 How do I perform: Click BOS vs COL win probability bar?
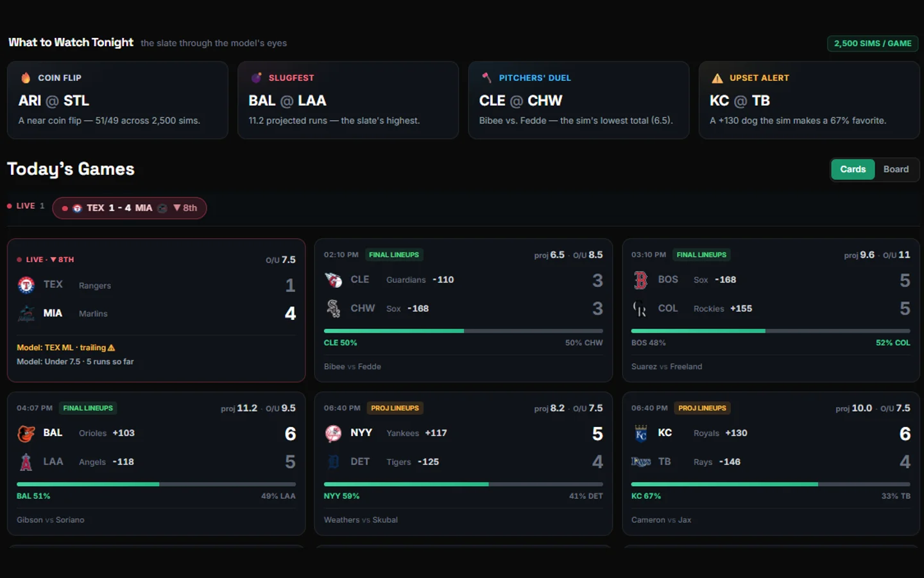click(x=771, y=331)
